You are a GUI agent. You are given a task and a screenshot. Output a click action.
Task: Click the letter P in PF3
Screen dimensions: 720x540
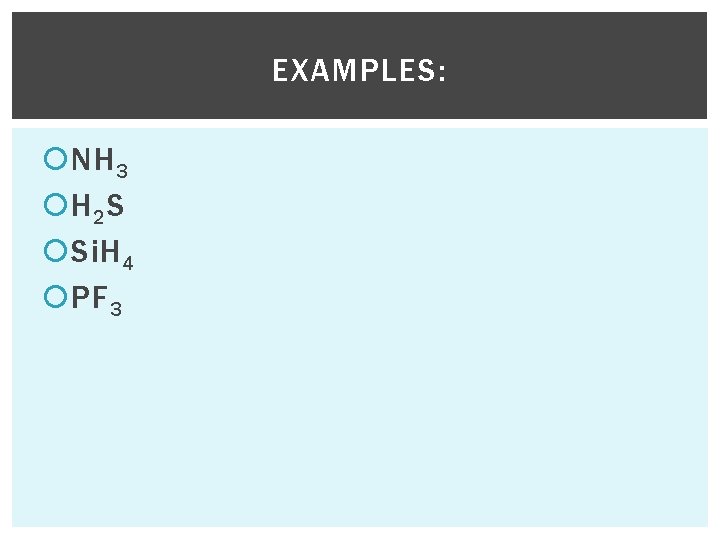pos(80,297)
